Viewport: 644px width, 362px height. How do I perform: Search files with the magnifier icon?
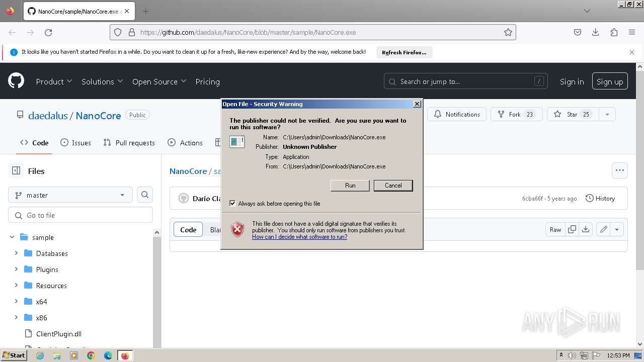click(x=145, y=195)
